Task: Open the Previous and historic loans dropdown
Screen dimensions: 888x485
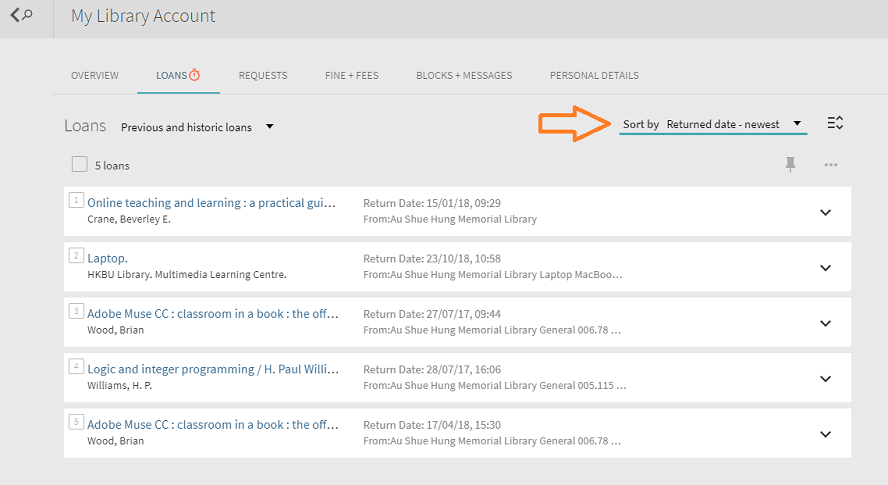Action: point(197,127)
